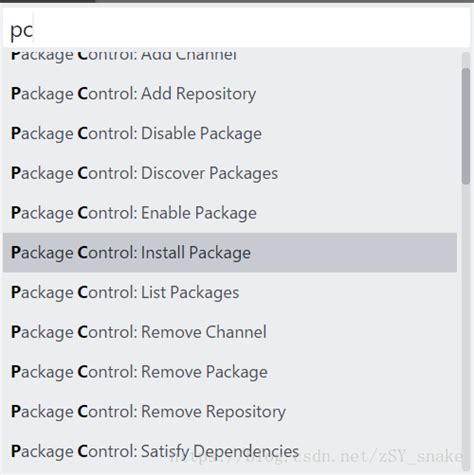The image size is (474, 475).
Task: Pick the command that uninstalls a package
Action: coord(230,372)
